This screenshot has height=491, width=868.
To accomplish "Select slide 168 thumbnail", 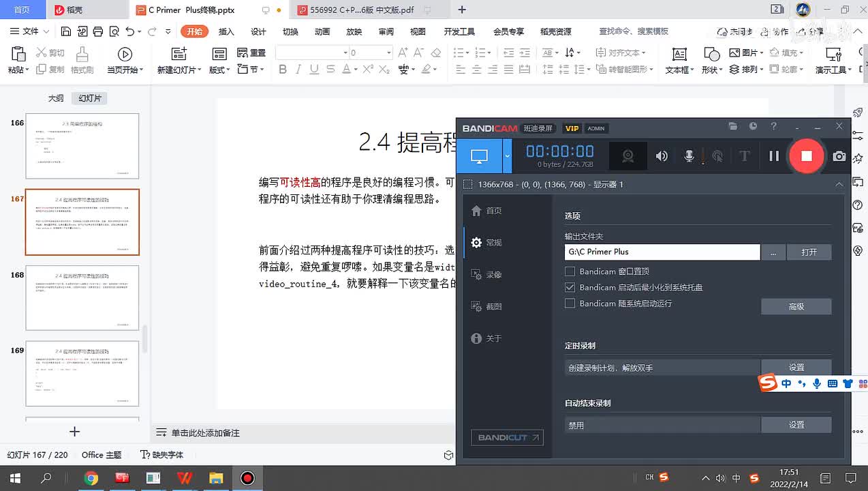I will (82, 297).
